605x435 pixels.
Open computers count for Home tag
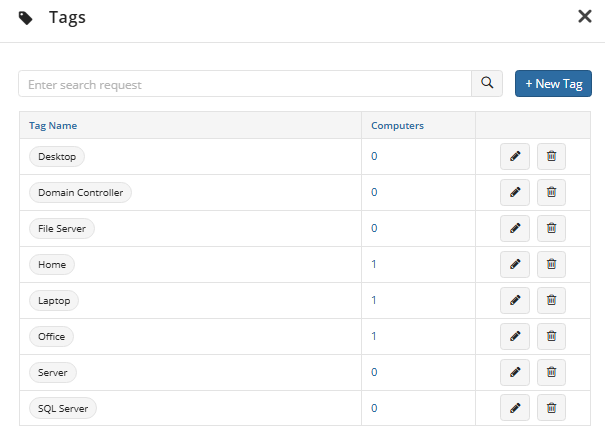tap(374, 265)
